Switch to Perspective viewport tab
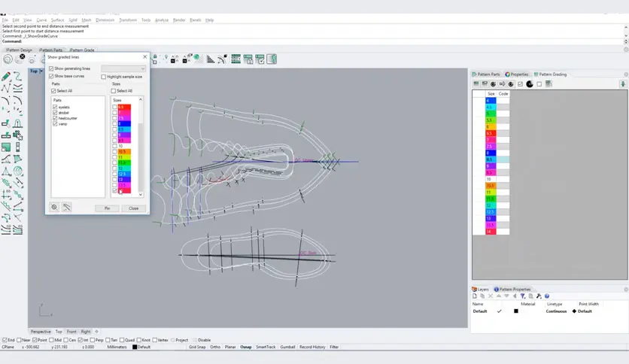The height and width of the screenshot is (364, 629). [x=41, y=332]
